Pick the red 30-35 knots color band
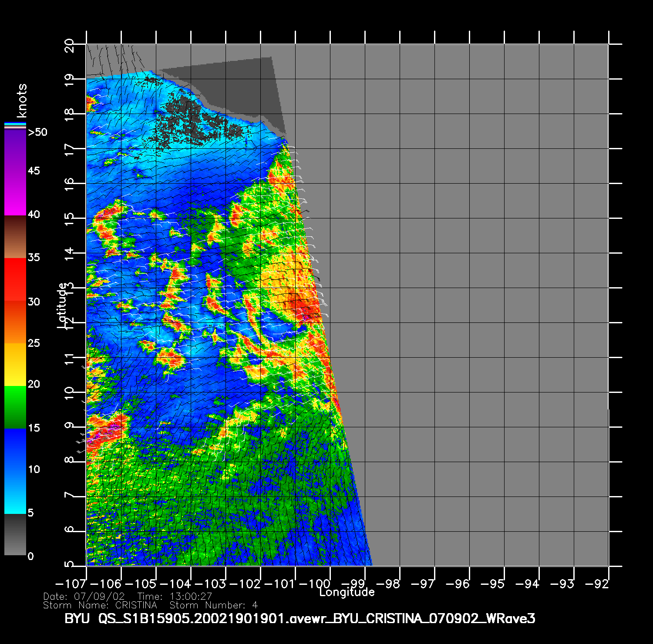The image size is (653, 644). coord(15,279)
